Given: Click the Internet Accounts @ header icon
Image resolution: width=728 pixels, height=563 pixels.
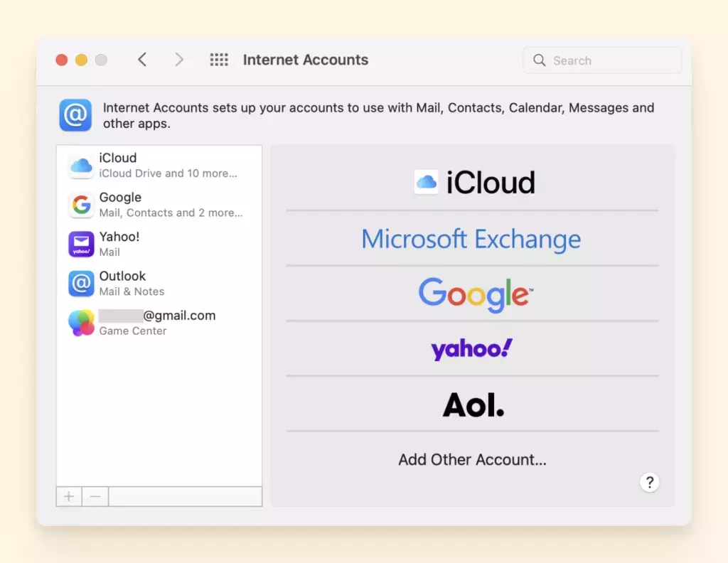Looking at the screenshot, I should click(75, 115).
